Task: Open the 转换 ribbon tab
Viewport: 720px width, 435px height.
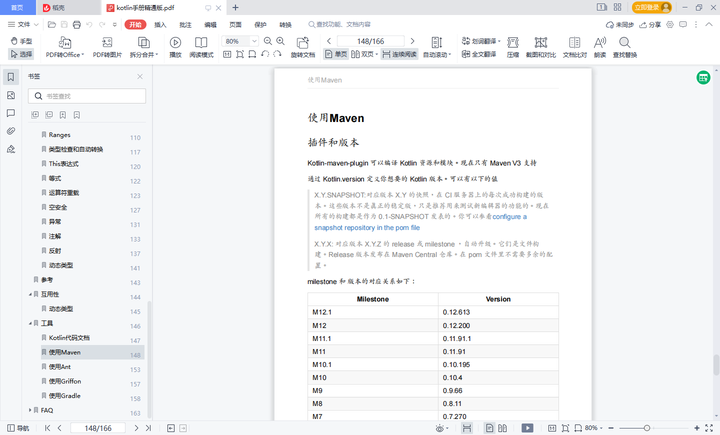Action: [286, 25]
